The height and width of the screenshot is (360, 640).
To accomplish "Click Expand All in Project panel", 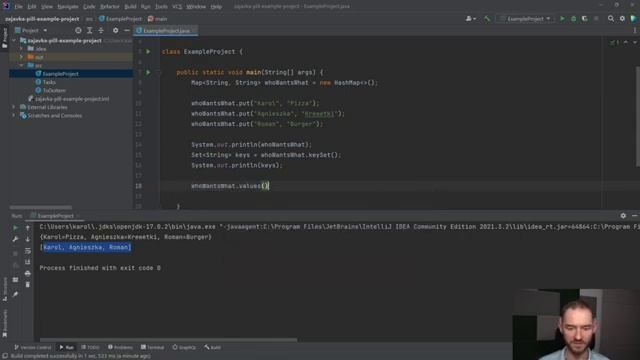I will (x=89, y=31).
